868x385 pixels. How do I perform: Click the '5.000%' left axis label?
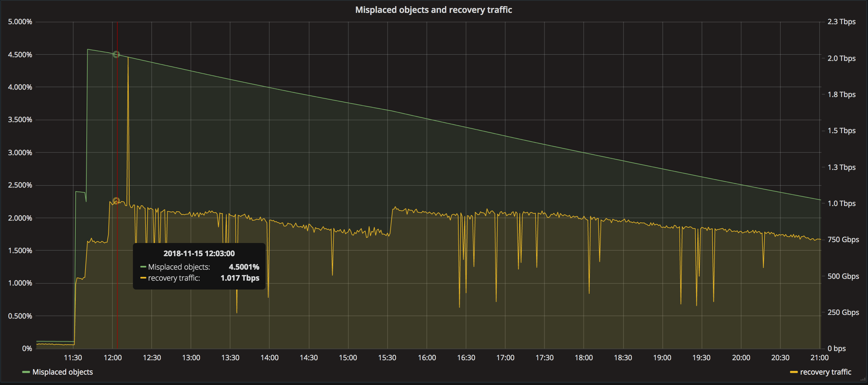point(20,22)
